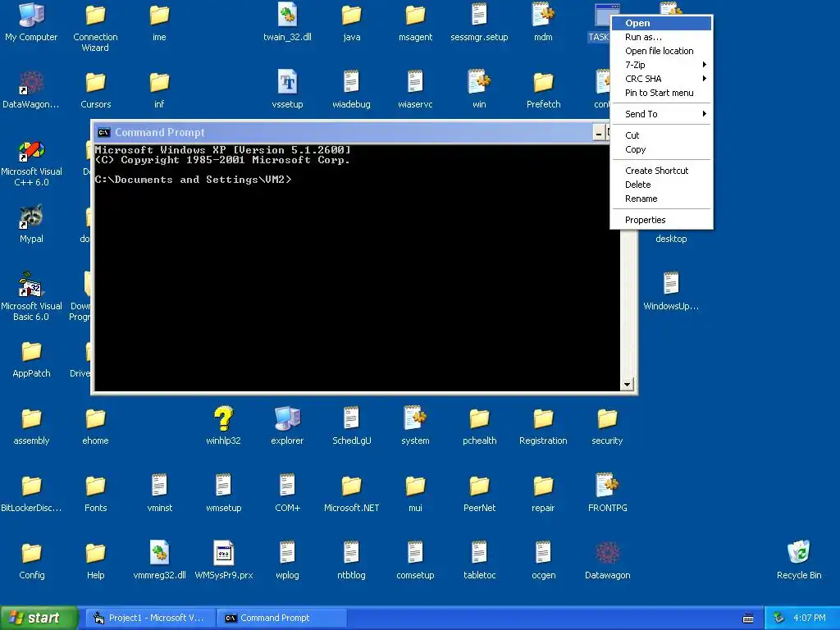Screen dimensions: 840x630
Task: Select the COM+ text file icon
Action: pos(287,486)
